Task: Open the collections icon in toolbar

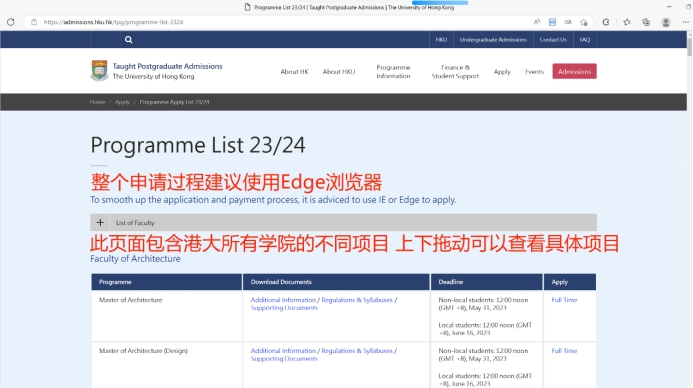Action: [x=646, y=22]
